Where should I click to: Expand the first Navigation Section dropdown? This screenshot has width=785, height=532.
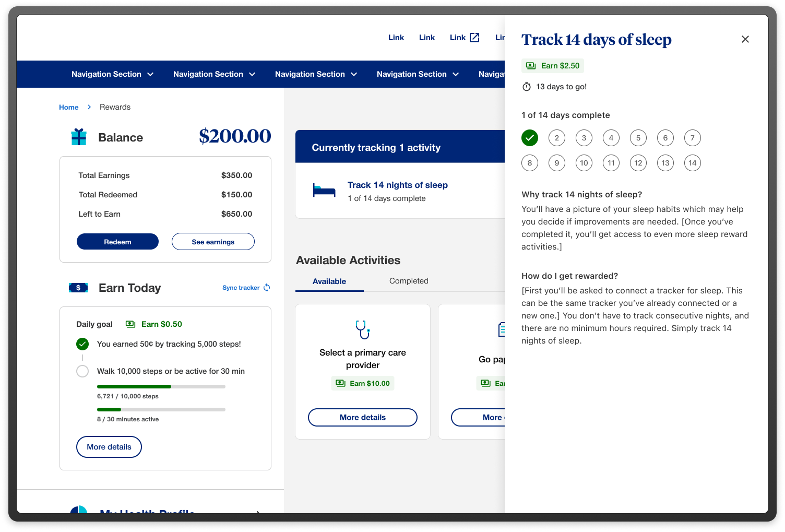point(112,74)
